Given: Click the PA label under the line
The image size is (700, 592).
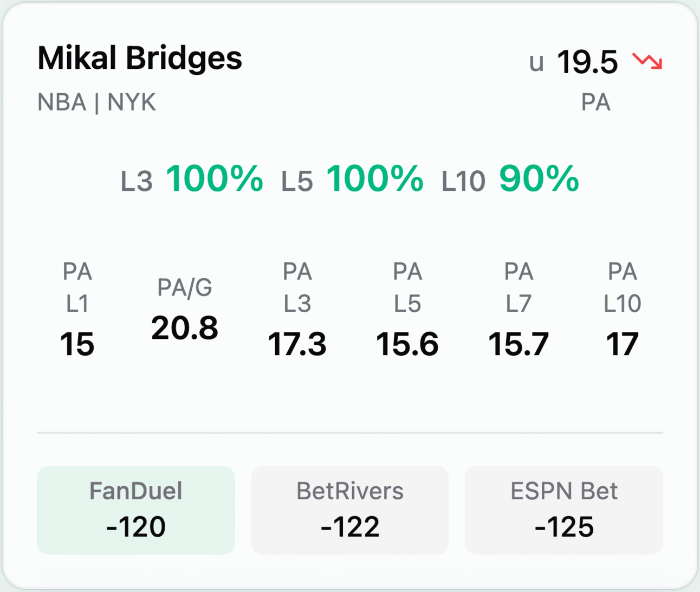Looking at the screenshot, I should point(595,102).
